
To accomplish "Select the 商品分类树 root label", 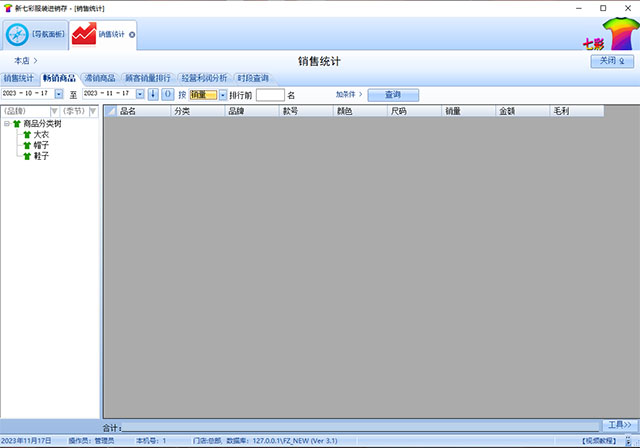I will click(x=42, y=124).
